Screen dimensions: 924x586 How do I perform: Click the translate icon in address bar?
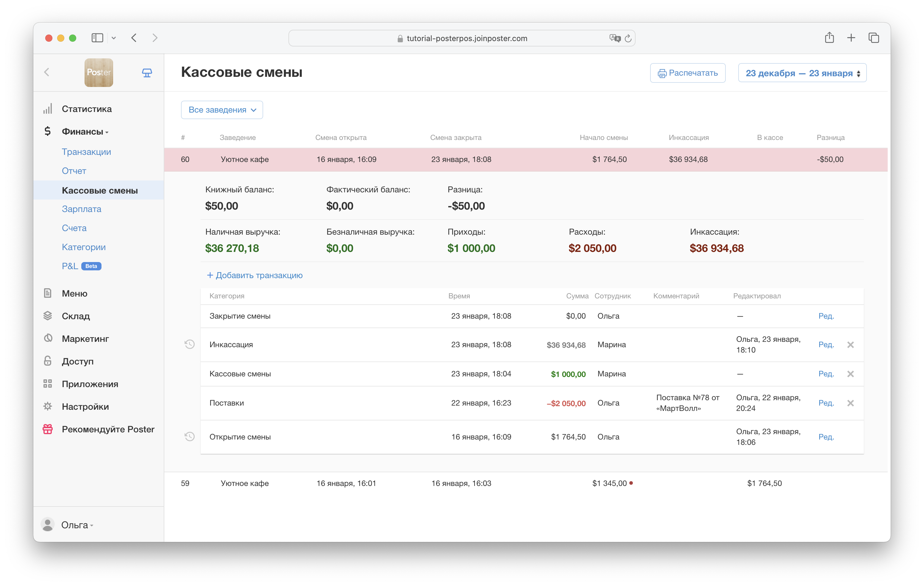tap(614, 38)
